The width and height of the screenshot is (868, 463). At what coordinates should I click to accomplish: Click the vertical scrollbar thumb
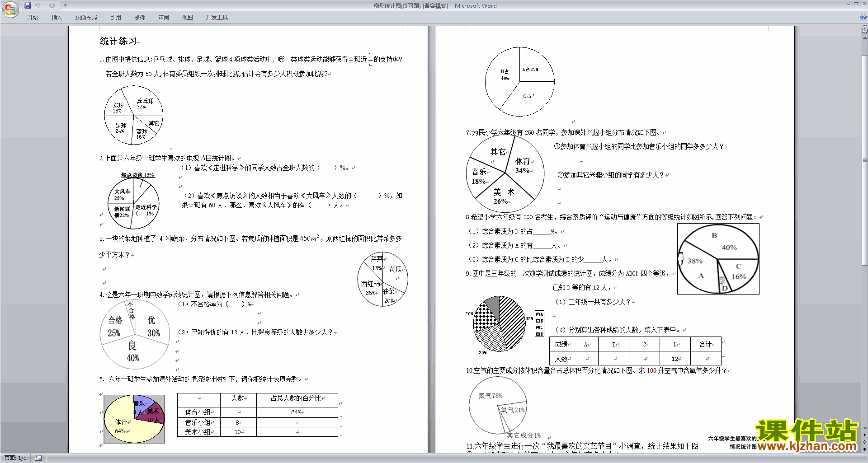point(865,159)
